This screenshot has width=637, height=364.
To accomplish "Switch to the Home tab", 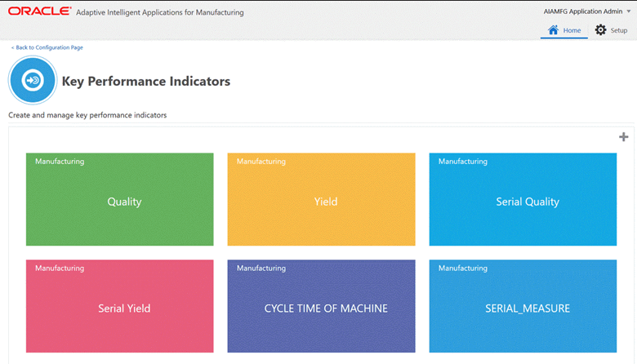I will (x=563, y=30).
